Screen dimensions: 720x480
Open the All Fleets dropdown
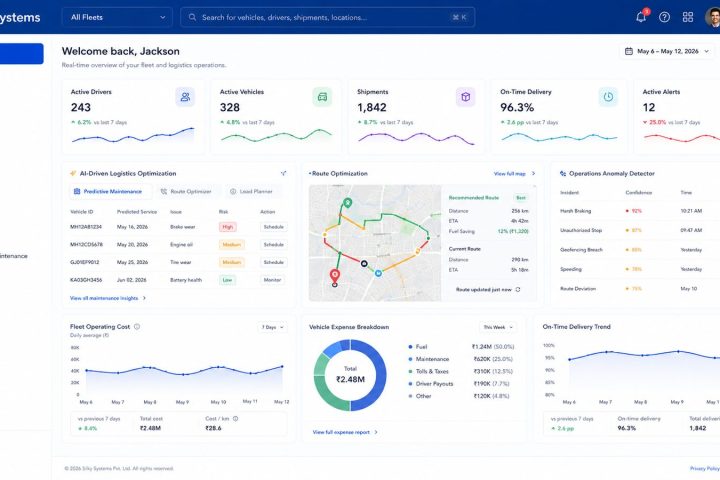tap(117, 17)
